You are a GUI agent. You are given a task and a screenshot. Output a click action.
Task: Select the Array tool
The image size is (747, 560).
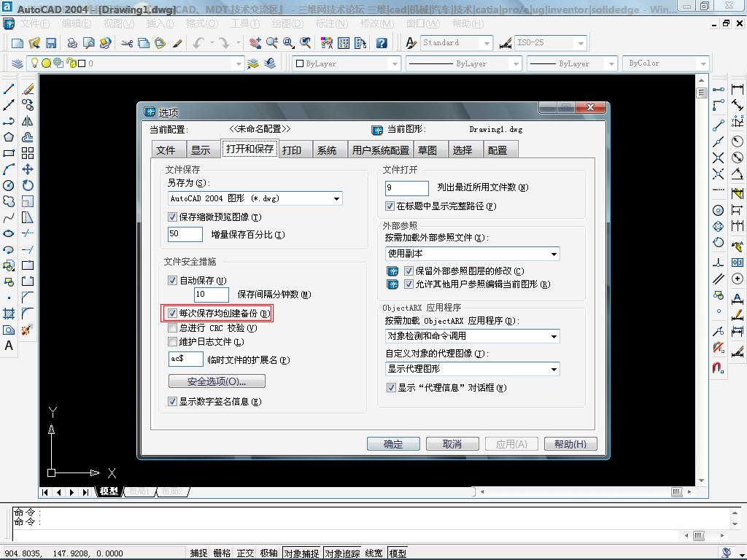click(28, 153)
